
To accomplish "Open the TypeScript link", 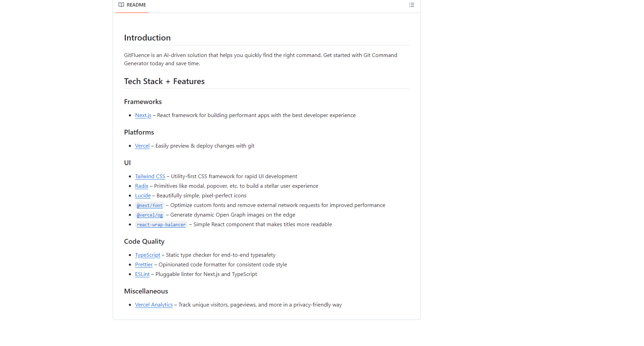I will tap(147, 255).
